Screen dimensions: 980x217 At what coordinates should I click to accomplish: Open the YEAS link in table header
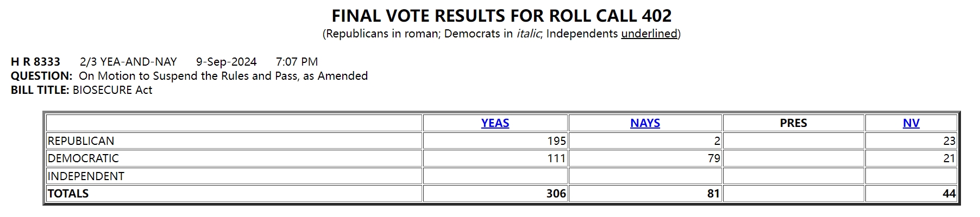495,123
